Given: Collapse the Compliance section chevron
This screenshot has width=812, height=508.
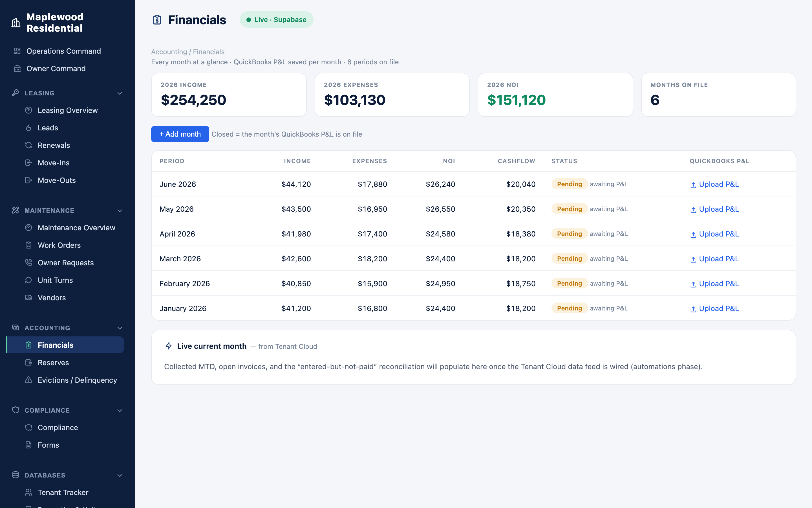Looking at the screenshot, I should [x=120, y=411].
